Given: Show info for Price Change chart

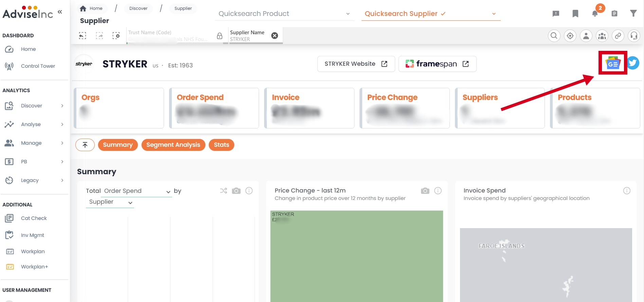Looking at the screenshot, I should click(438, 191).
